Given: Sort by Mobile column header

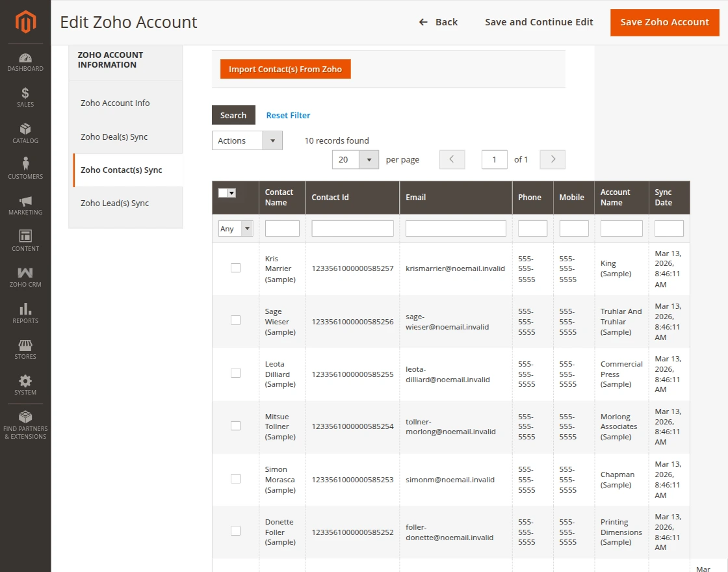Looking at the screenshot, I should 574,198.
